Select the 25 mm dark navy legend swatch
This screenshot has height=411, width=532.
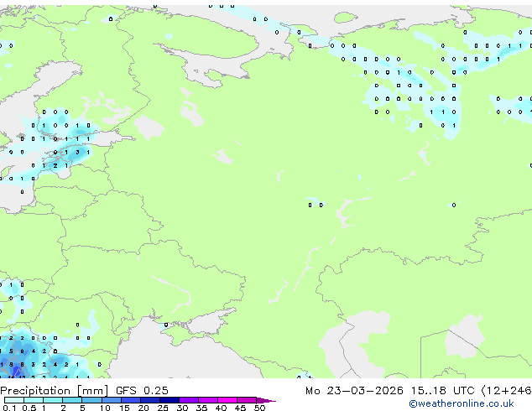click(169, 400)
